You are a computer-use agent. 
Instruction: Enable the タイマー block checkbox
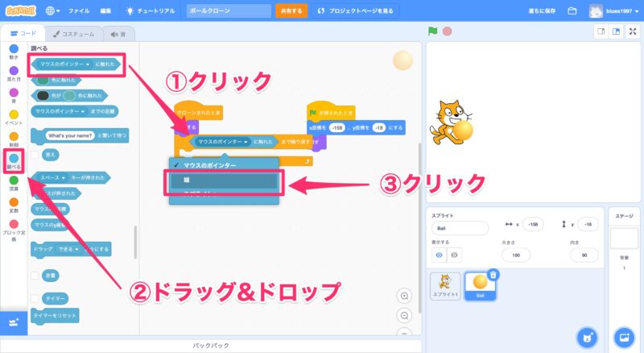coord(35,297)
